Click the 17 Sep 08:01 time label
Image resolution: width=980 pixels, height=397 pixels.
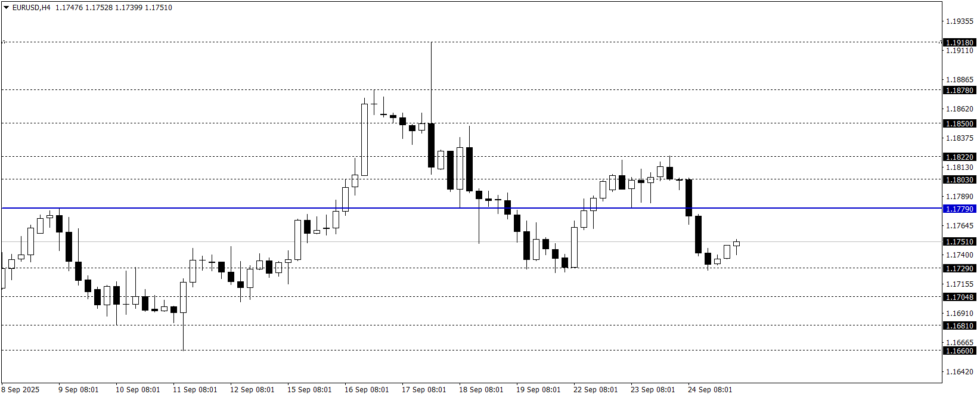(x=424, y=390)
